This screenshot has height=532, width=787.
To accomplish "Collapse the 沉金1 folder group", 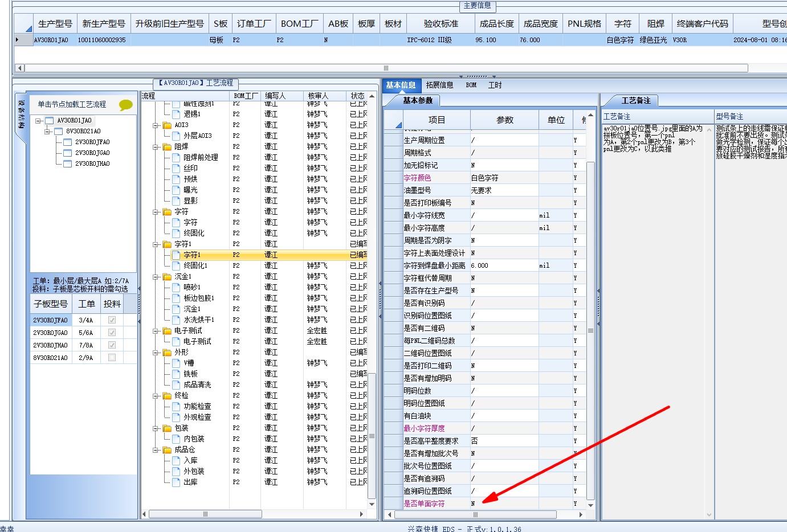I will click(x=156, y=277).
